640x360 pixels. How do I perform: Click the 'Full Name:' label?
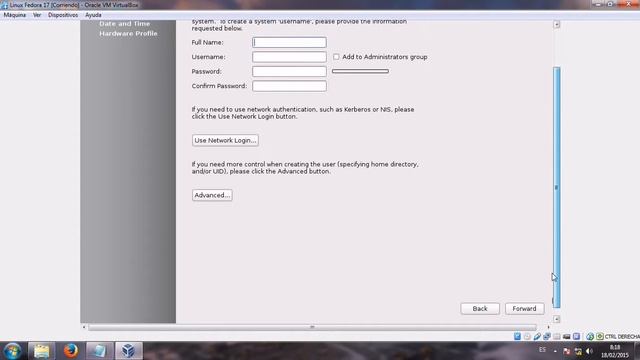tap(207, 42)
